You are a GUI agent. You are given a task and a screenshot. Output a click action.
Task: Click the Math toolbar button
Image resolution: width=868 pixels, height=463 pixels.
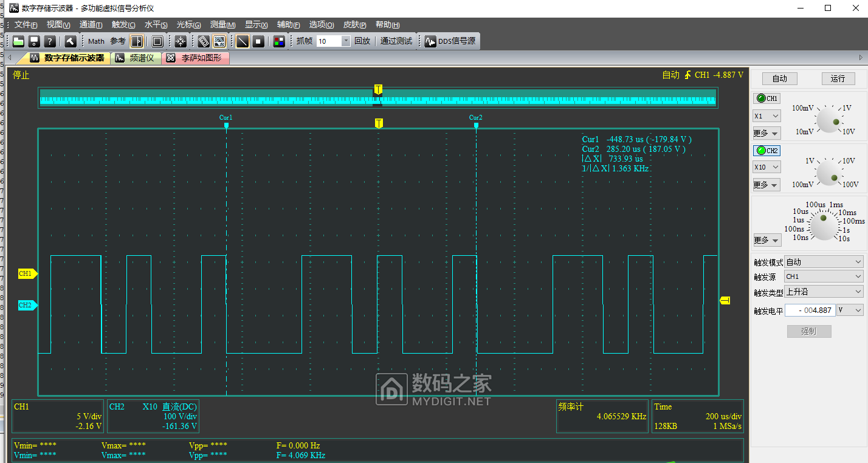96,41
